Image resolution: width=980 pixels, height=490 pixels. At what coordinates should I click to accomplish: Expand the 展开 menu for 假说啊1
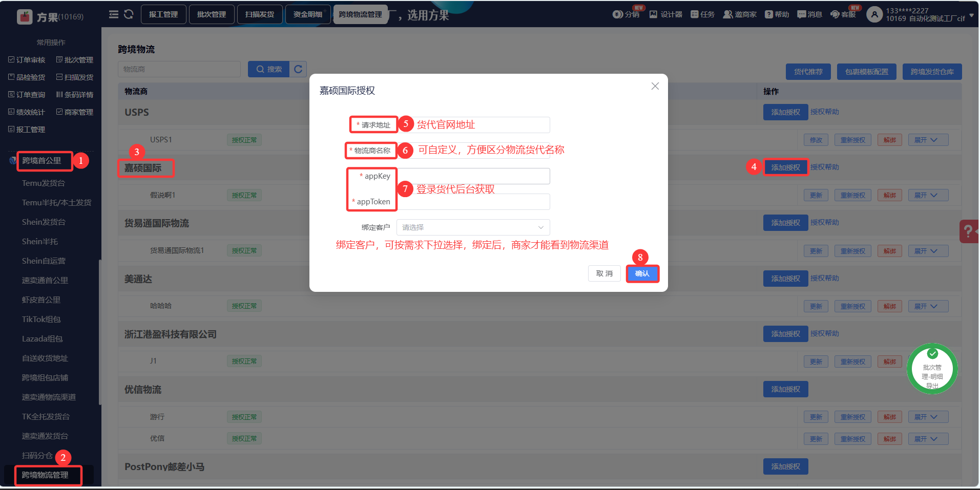click(928, 195)
